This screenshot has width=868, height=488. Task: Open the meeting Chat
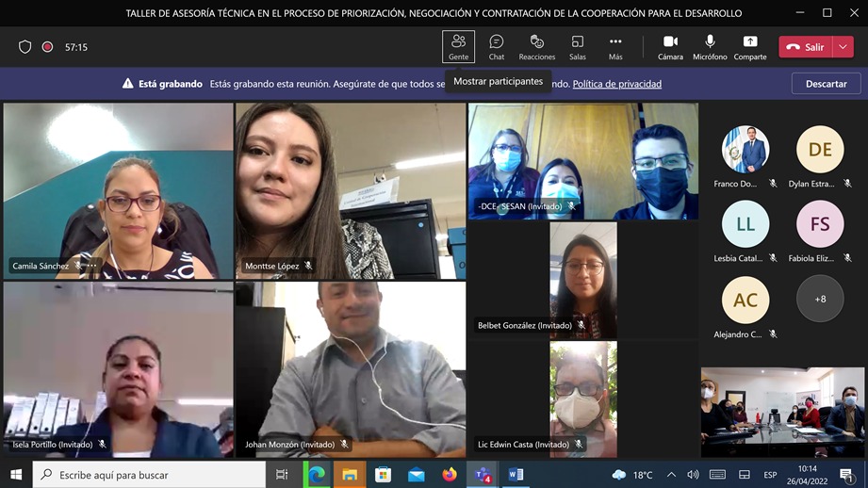coord(497,47)
